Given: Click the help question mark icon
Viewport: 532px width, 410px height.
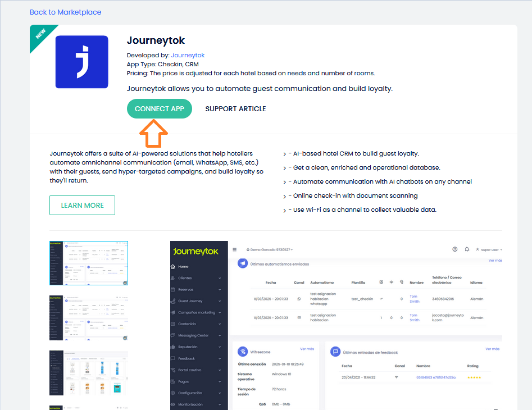Looking at the screenshot, I should (x=454, y=249).
